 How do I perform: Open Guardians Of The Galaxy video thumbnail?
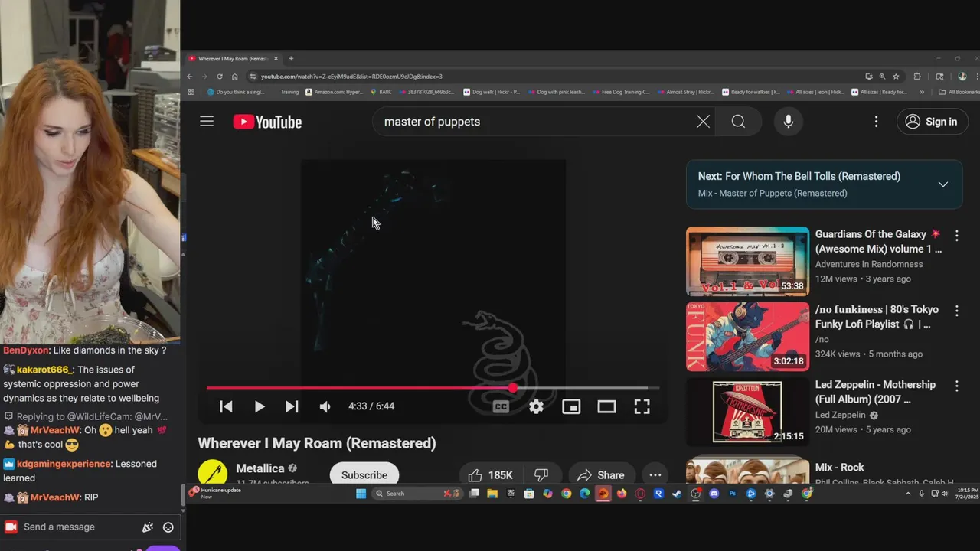pos(747,261)
